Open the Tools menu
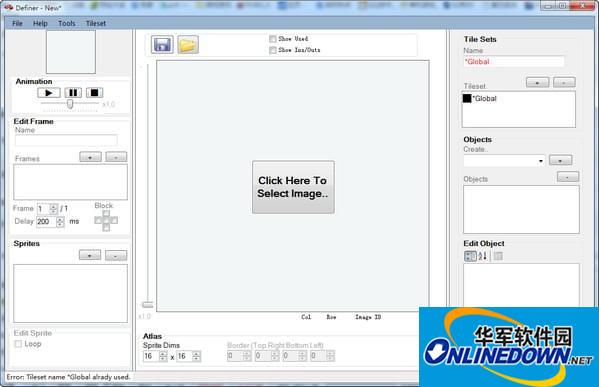599x387 pixels. [x=66, y=23]
